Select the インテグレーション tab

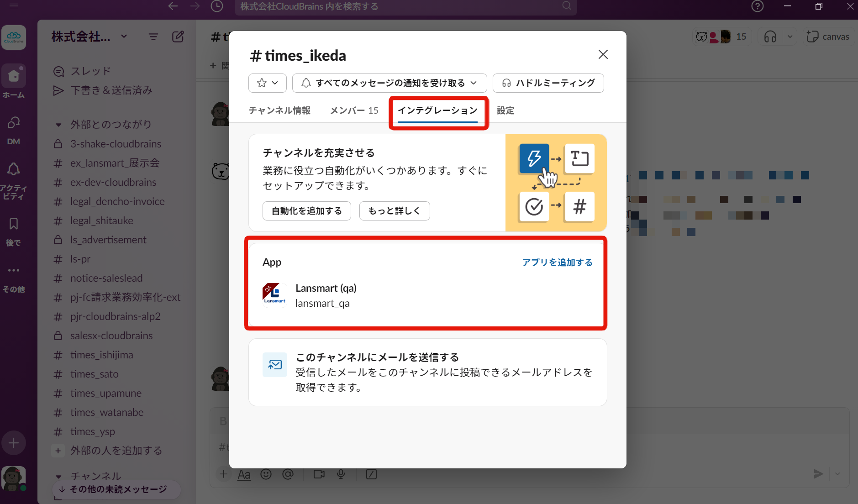[437, 110]
